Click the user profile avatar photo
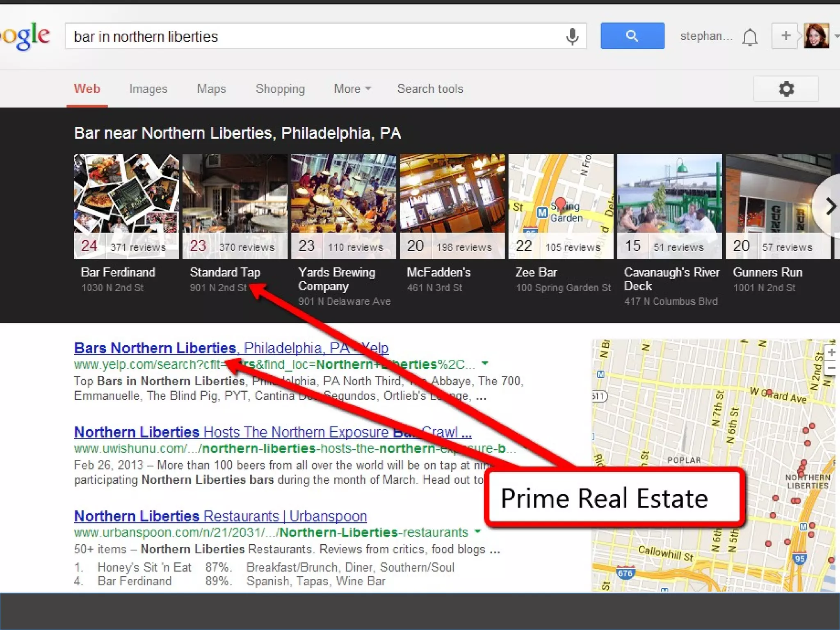This screenshot has width=840, height=630. click(x=816, y=36)
